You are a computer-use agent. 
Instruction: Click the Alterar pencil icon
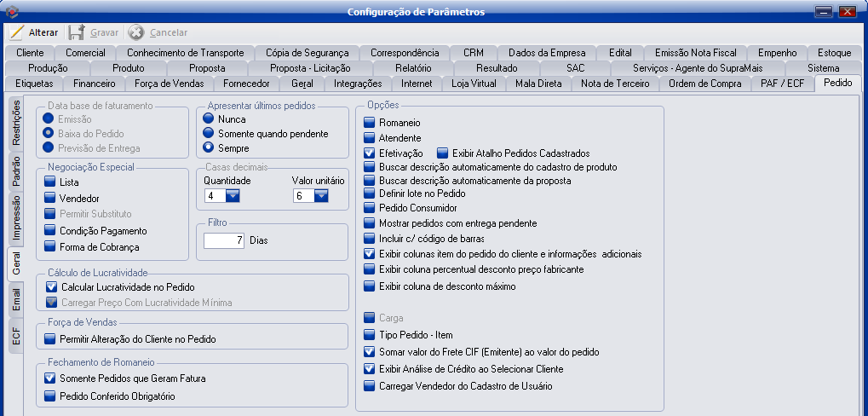[16, 32]
